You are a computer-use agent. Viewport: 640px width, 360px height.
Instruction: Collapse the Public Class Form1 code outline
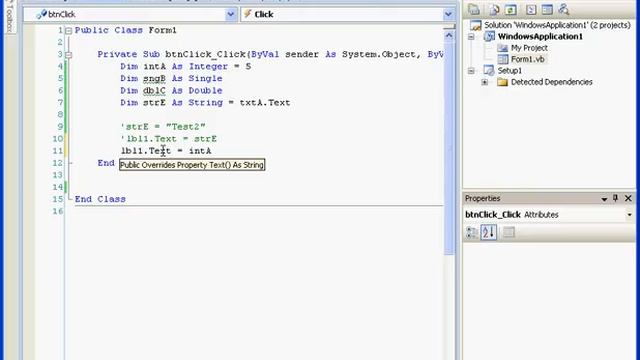69,31
